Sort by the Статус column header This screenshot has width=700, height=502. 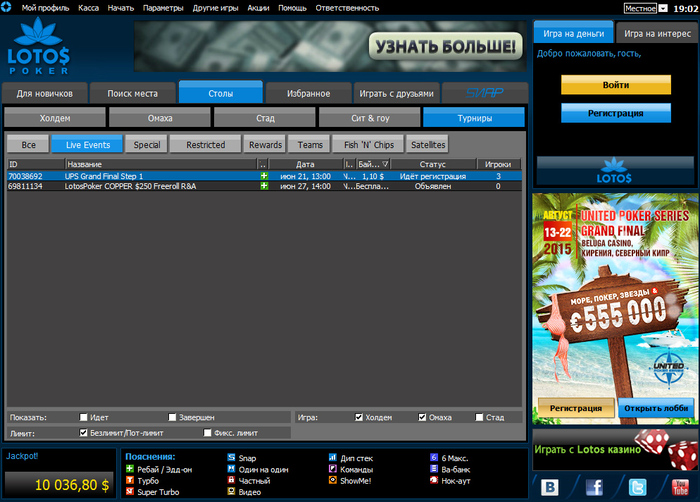pyautogui.click(x=433, y=164)
